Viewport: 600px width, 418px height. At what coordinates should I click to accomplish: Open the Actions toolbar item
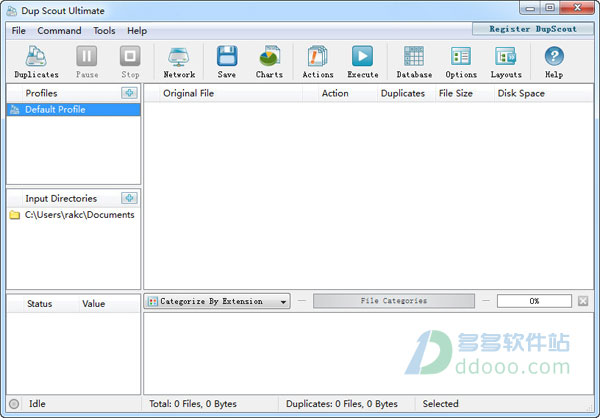click(318, 62)
